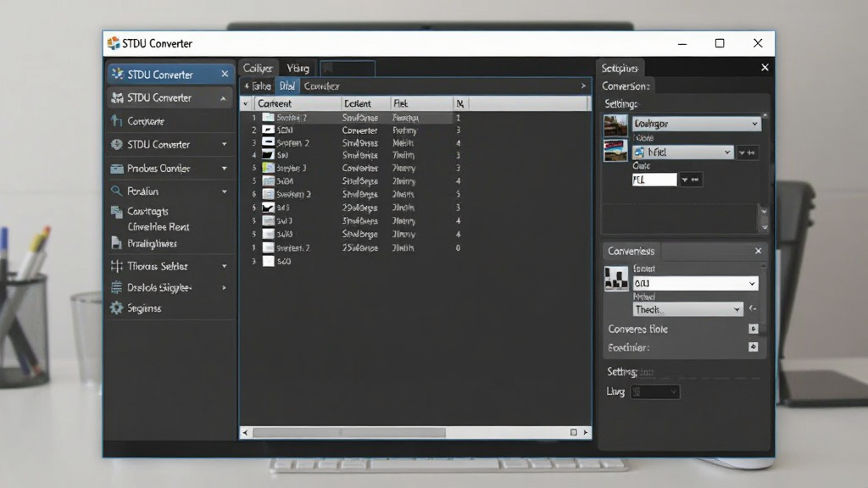Click the horizontal scrollbar right arrow

point(586,433)
